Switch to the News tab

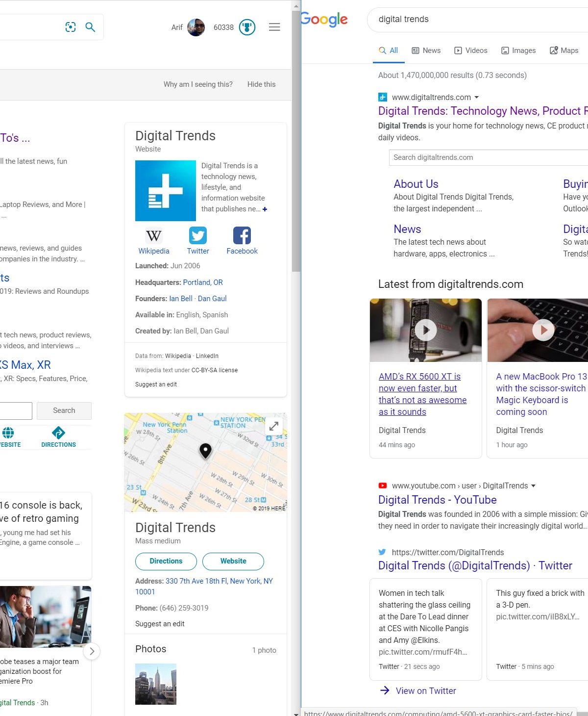pyautogui.click(x=426, y=51)
